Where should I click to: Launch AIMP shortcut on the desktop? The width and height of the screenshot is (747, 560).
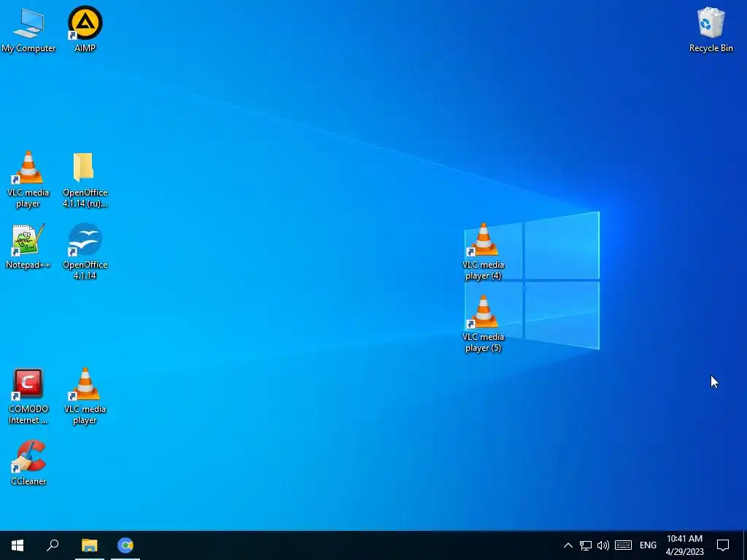click(85, 29)
